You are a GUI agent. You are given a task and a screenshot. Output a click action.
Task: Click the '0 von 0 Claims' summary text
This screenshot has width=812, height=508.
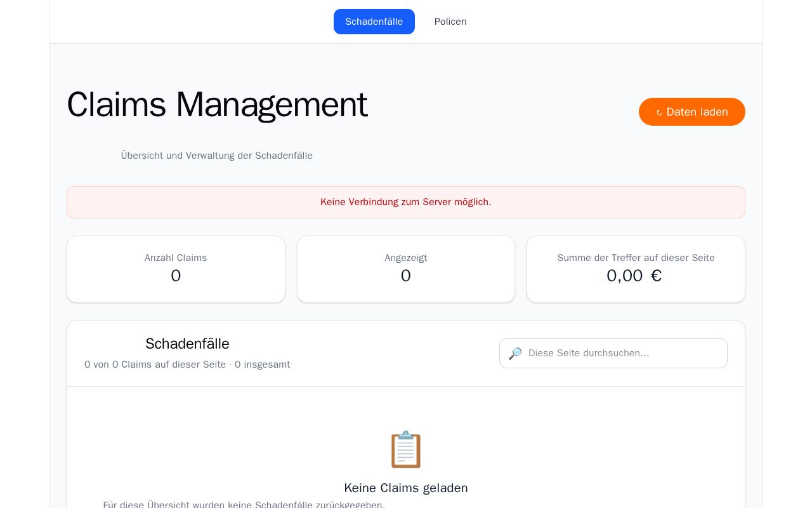[x=187, y=364]
